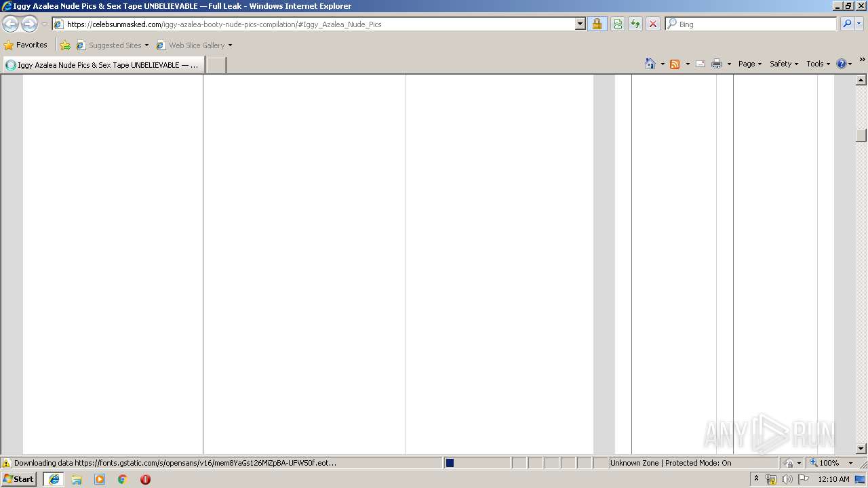The width and height of the screenshot is (868, 488).
Task: Open Chrome from the taskbar
Action: tap(123, 479)
